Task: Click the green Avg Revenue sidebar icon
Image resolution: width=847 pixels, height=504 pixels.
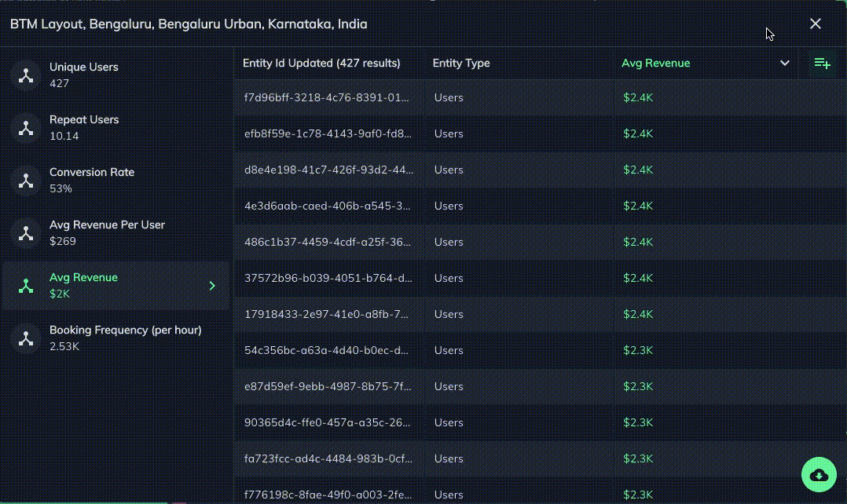Action: coord(26,286)
